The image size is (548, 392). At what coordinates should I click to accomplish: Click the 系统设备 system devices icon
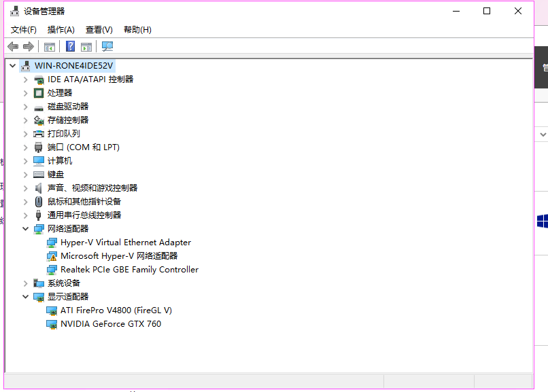click(x=39, y=283)
